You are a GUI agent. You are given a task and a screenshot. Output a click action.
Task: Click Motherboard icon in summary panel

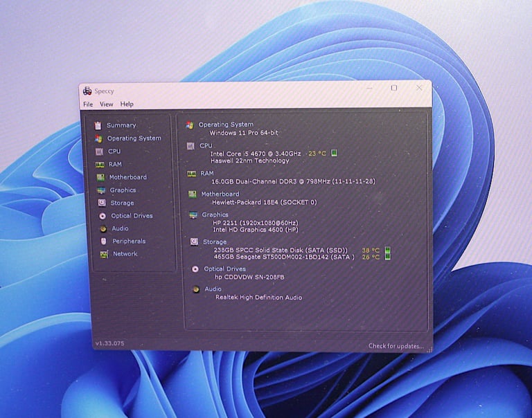pyautogui.click(x=193, y=194)
